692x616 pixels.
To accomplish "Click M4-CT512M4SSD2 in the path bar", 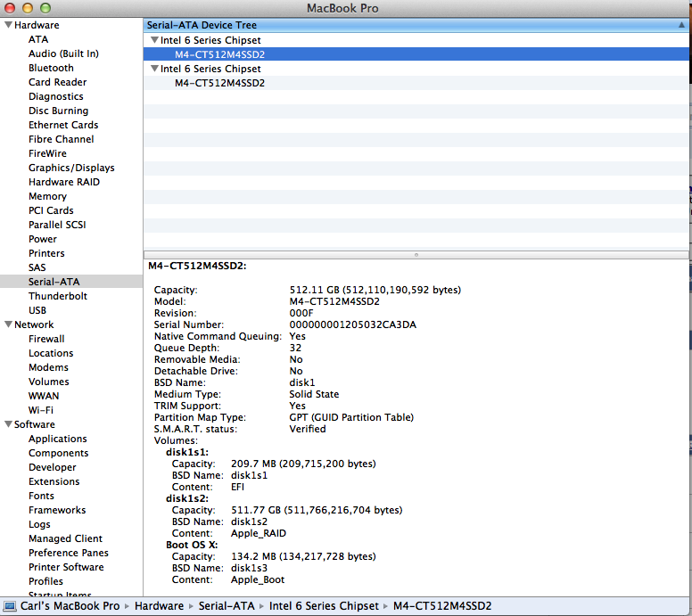I will click(442, 606).
